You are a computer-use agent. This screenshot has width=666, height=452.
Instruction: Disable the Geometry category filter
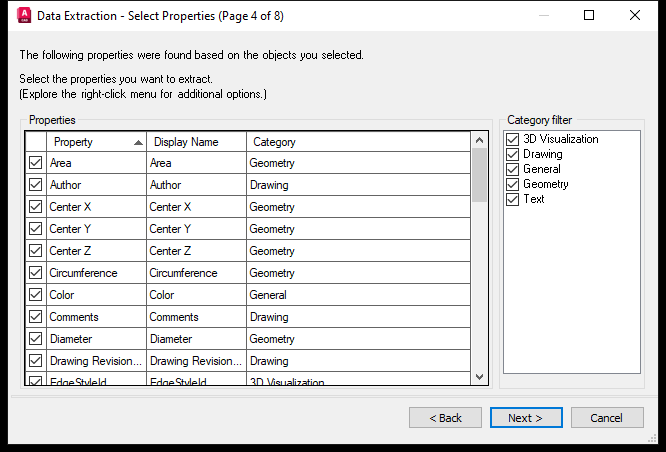pyautogui.click(x=513, y=184)
